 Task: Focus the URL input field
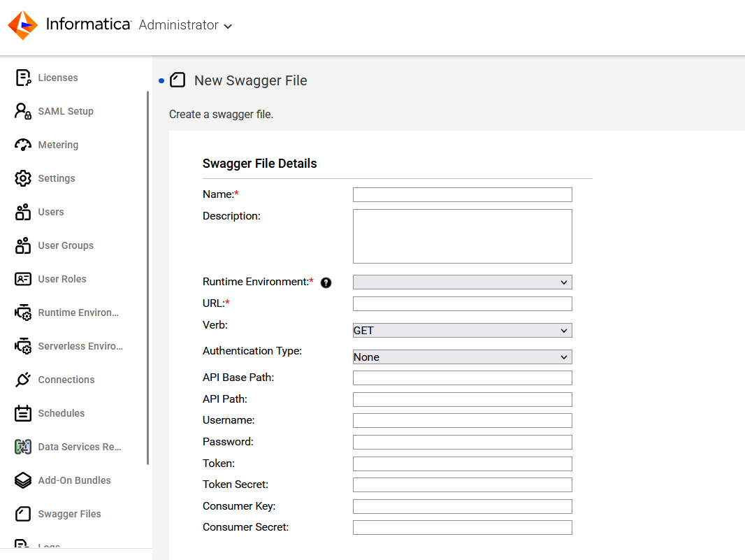(462, 303)
